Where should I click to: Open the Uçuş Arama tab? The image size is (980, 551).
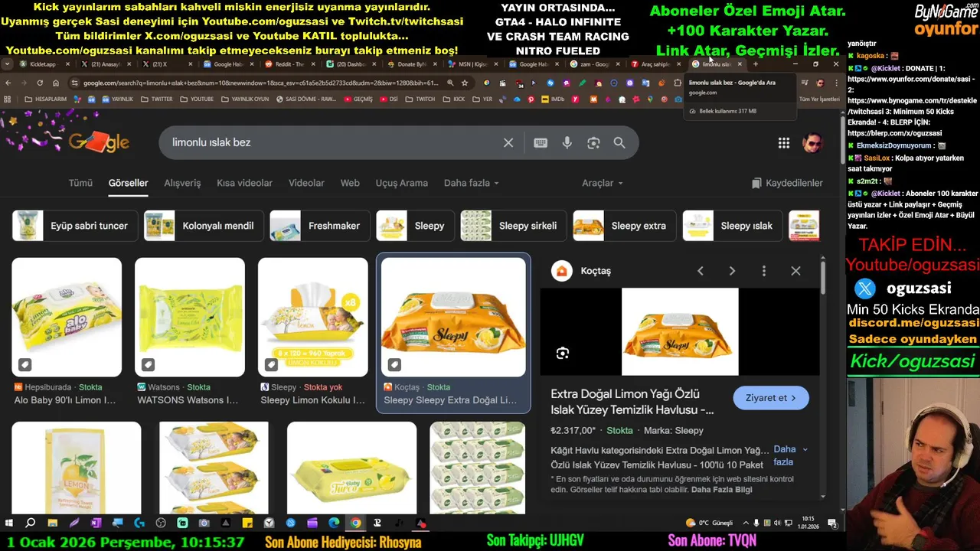tap(401, 183)
